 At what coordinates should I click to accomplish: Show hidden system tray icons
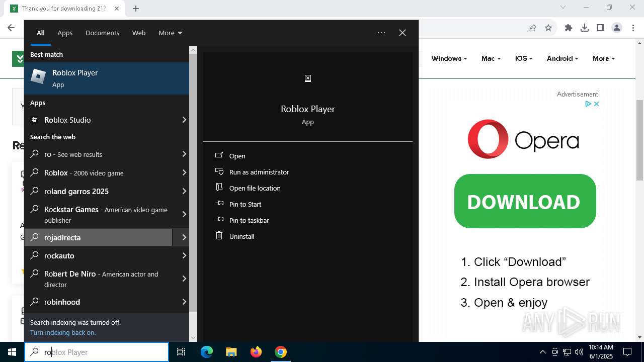[542, 352]
